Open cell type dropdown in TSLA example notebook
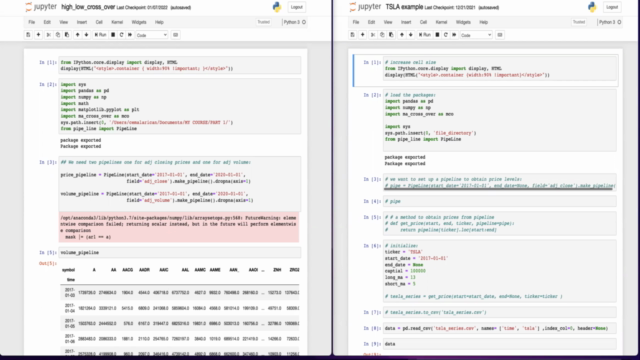Viewport: 640px width, 360px height. (476, 35)
